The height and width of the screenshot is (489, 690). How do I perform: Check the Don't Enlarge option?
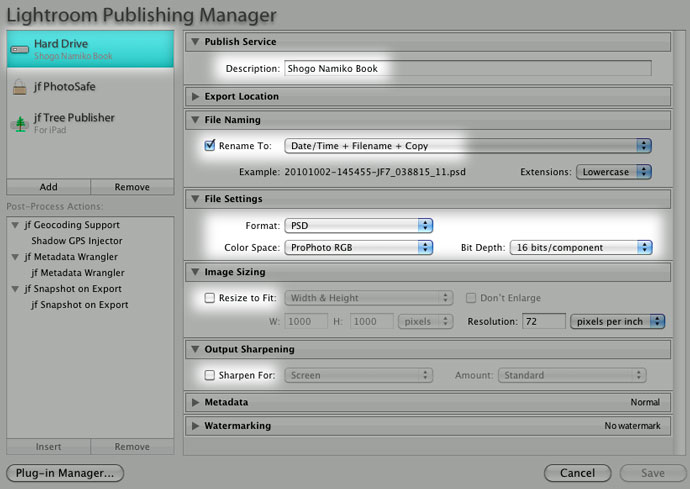tap(471, 298)
